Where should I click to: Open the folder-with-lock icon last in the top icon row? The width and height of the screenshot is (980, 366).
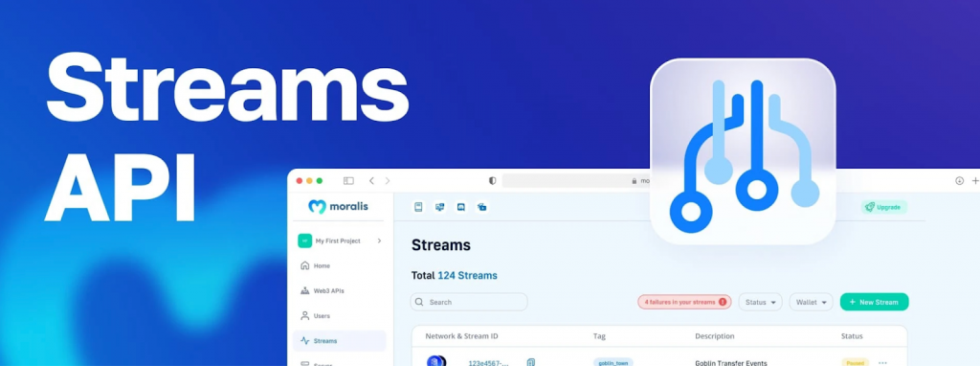tap(482, 206)
